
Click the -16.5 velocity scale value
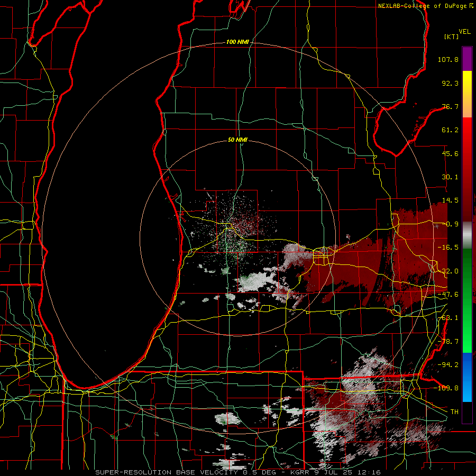(x=448, y=248)
